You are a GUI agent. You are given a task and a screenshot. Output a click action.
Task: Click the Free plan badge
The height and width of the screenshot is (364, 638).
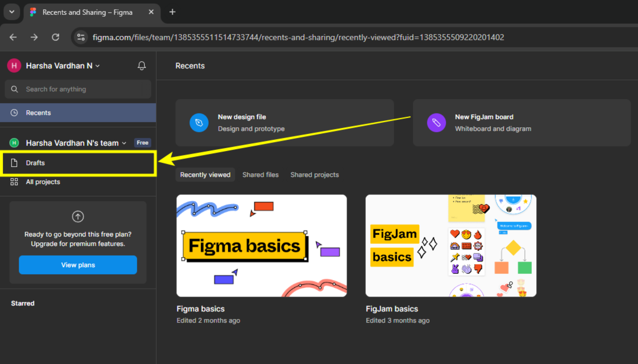142,143
